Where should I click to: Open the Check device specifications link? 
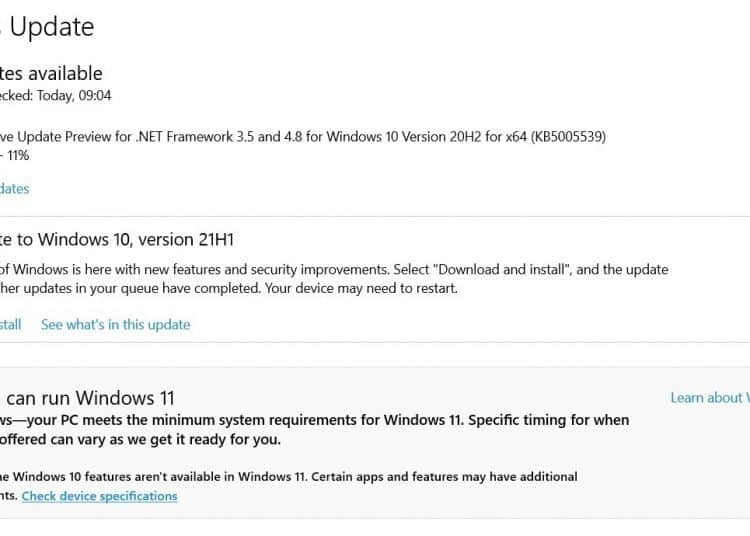99,496
